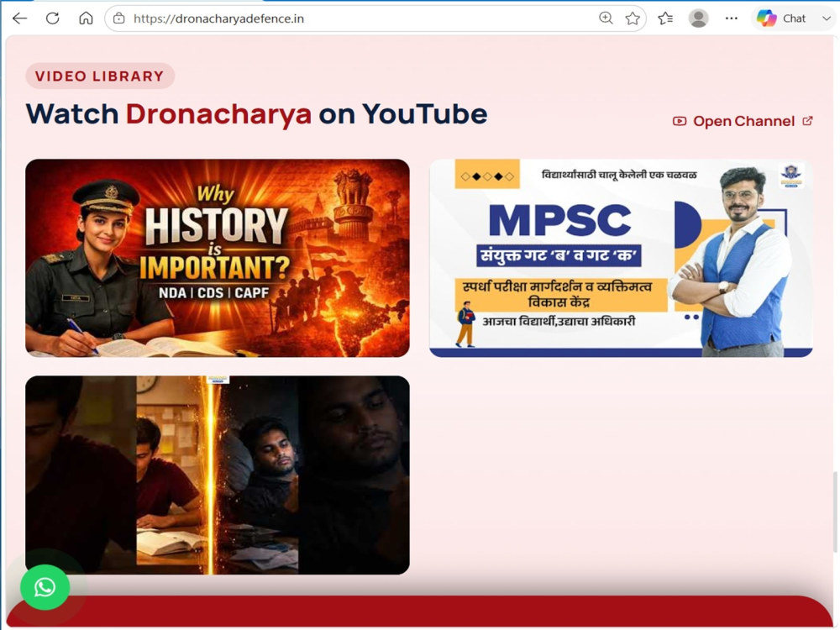840x630 pixels.
Task: Open the favorites list icon
Action: [x=665, y=18]
